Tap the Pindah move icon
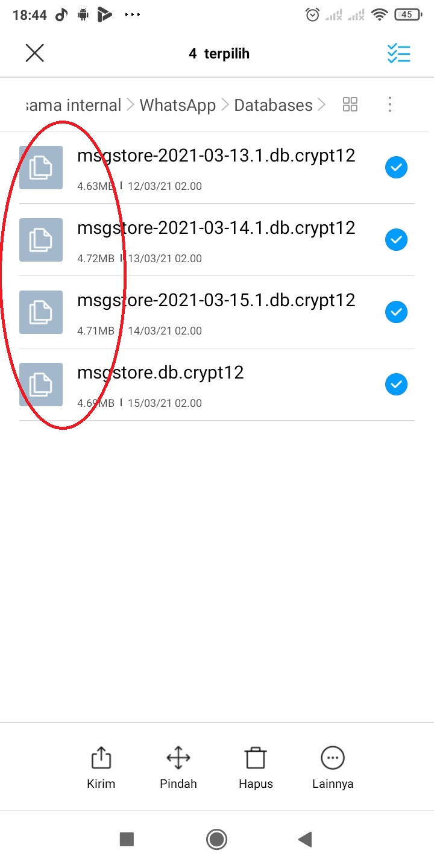 coord(178,758)
